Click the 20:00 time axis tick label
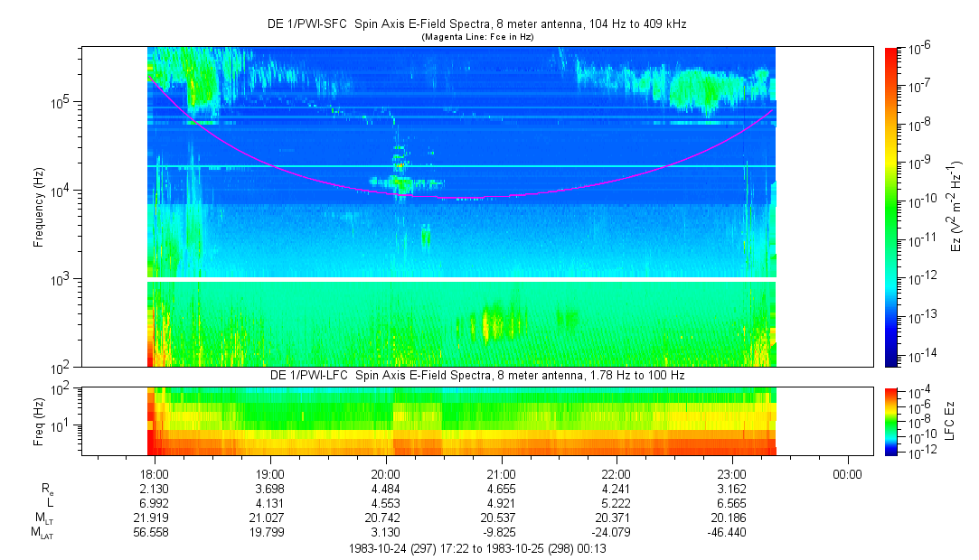 tap(386, 473)
